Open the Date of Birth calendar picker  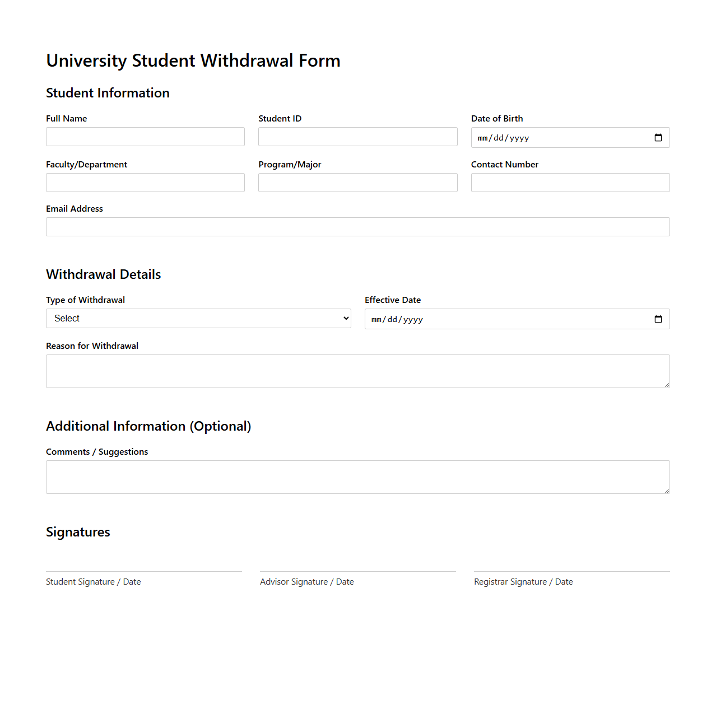(657, 137)
